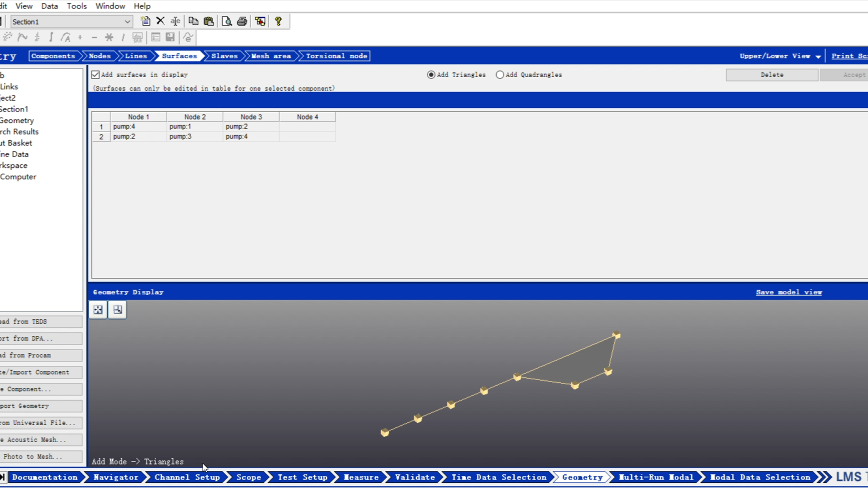This screenshot has height=488, width=868.
Task: Click the Copy toolbar icon
Action: pos(193,21)
